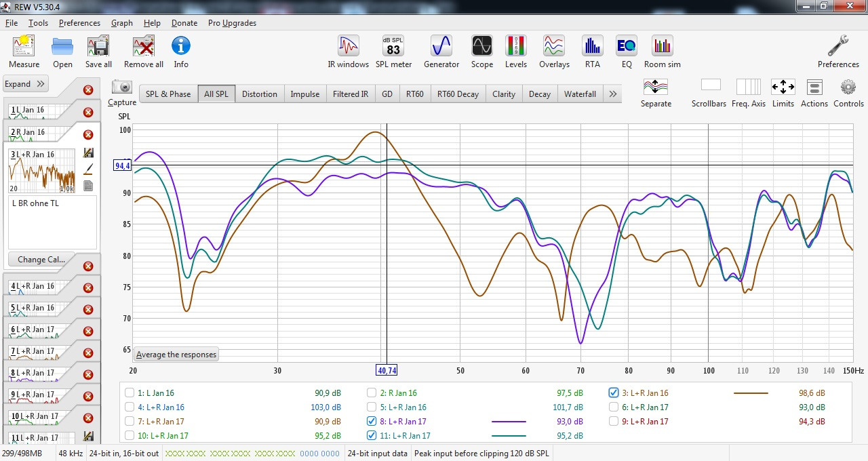This screenshot has width=868, height=461.
Task: Open the Tools menu
Action: (38, 22)
